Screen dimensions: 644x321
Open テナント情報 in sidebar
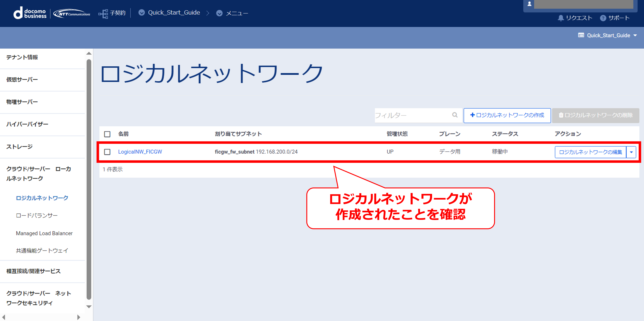(22, 57)
